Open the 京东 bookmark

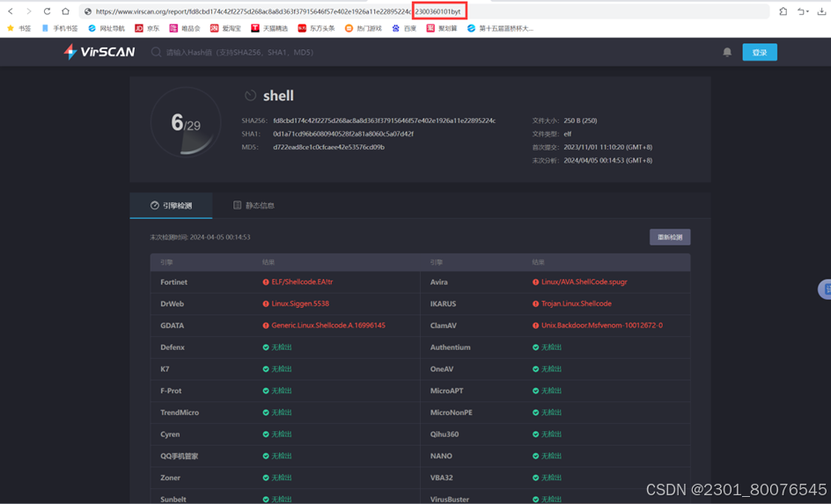pyautogui.click(x=147, y=28)
